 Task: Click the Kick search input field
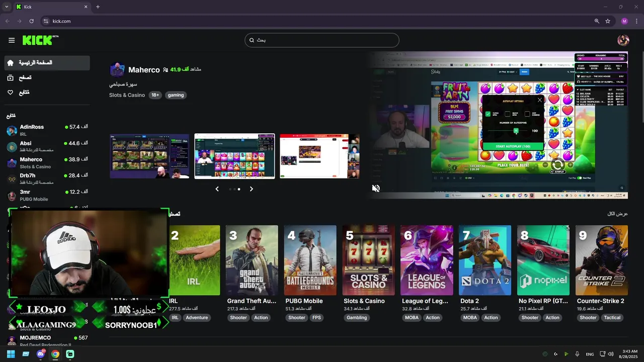click(322, 40)
